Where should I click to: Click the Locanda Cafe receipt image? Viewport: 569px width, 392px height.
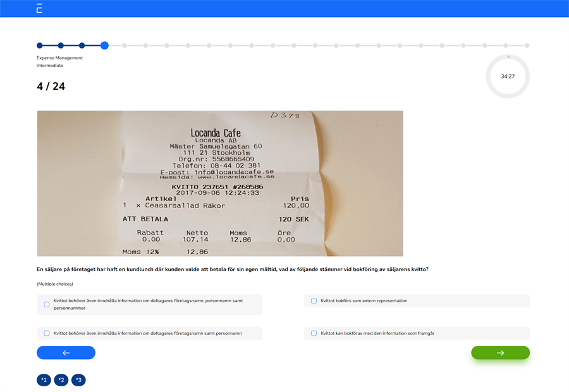pos(220,183)
